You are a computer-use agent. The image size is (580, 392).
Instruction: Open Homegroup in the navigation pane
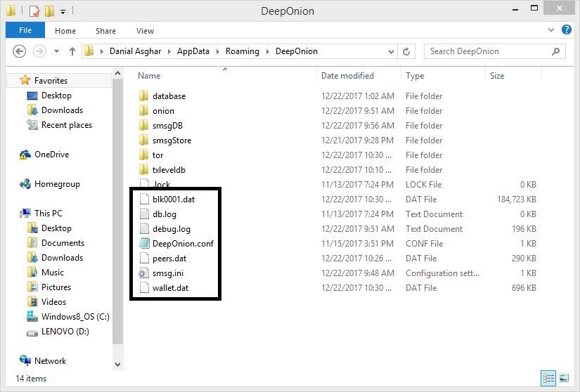coord(57,184)
